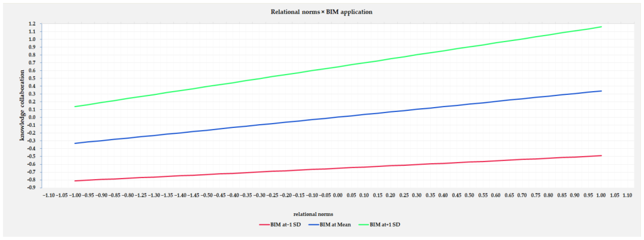The width and height of the screenshot is (644, 240).
Task: Click the chart title Relational norms × BIM application
Action: point(321,12)
